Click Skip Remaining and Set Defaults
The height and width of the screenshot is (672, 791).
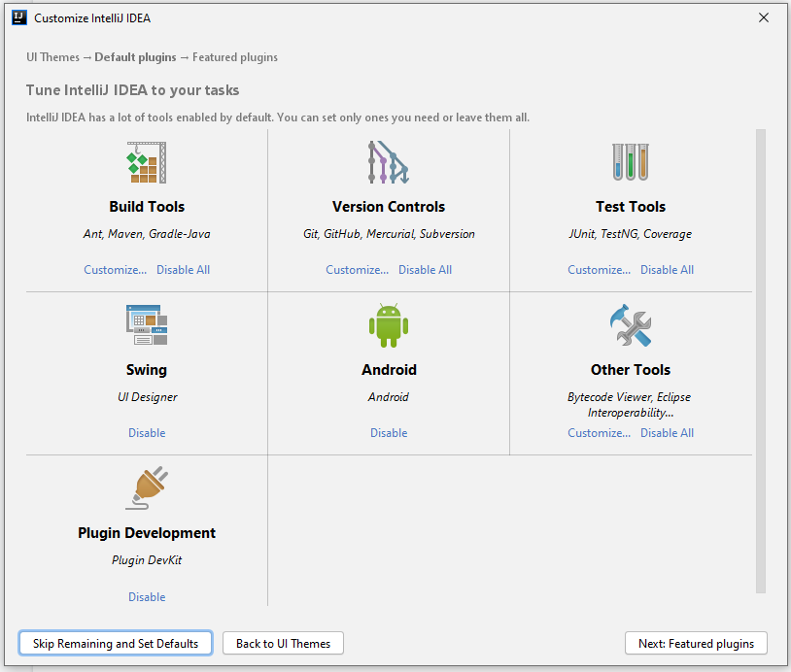coord(116,643)
